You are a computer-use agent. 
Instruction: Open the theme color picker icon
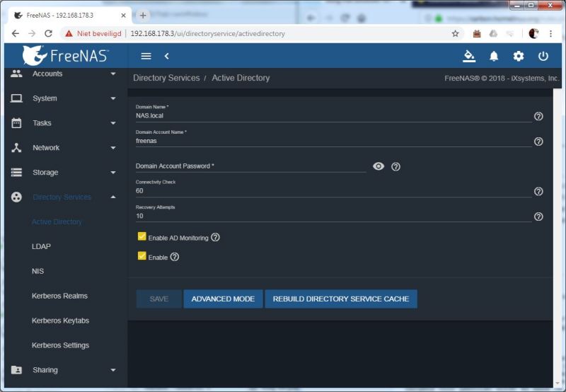(x=469, y=56)
